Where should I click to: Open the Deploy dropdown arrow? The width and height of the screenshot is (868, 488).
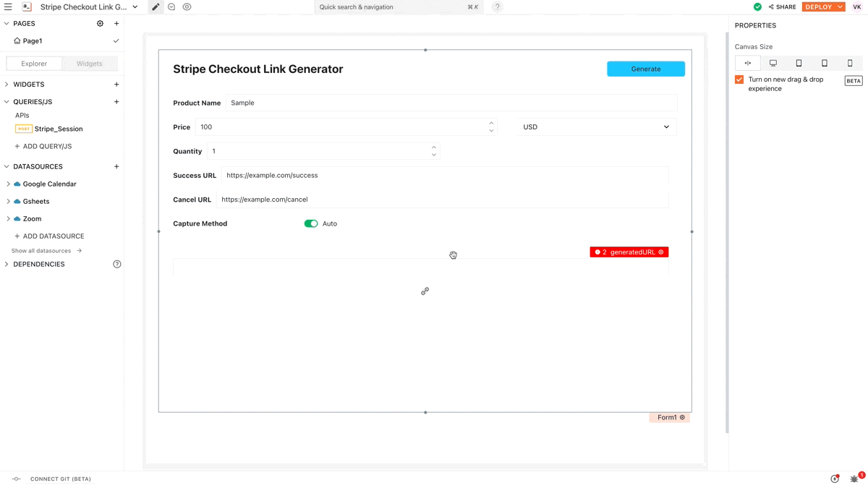pos(840,7)
